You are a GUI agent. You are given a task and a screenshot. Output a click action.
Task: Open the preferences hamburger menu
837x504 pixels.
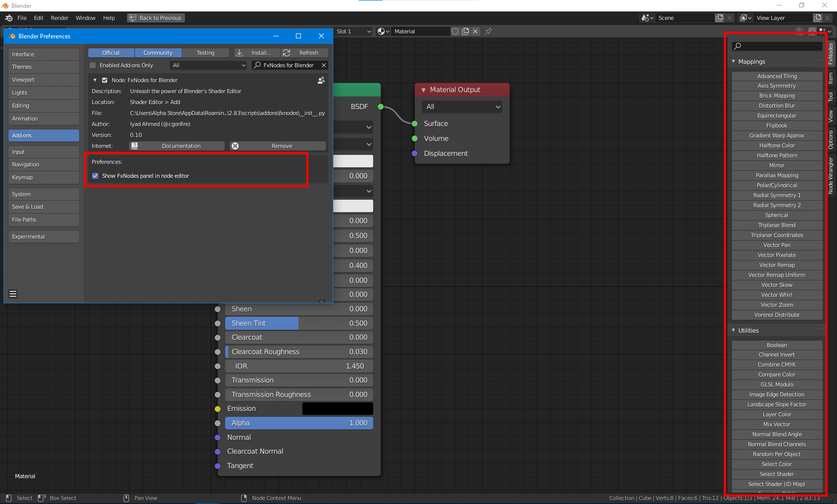(12, 294)
